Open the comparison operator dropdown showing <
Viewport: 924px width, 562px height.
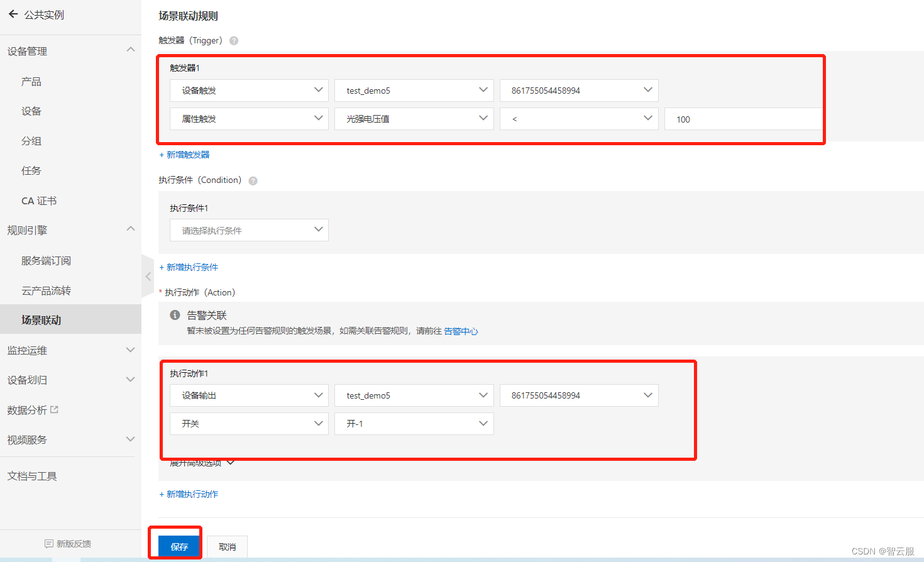tap(579, 119)
